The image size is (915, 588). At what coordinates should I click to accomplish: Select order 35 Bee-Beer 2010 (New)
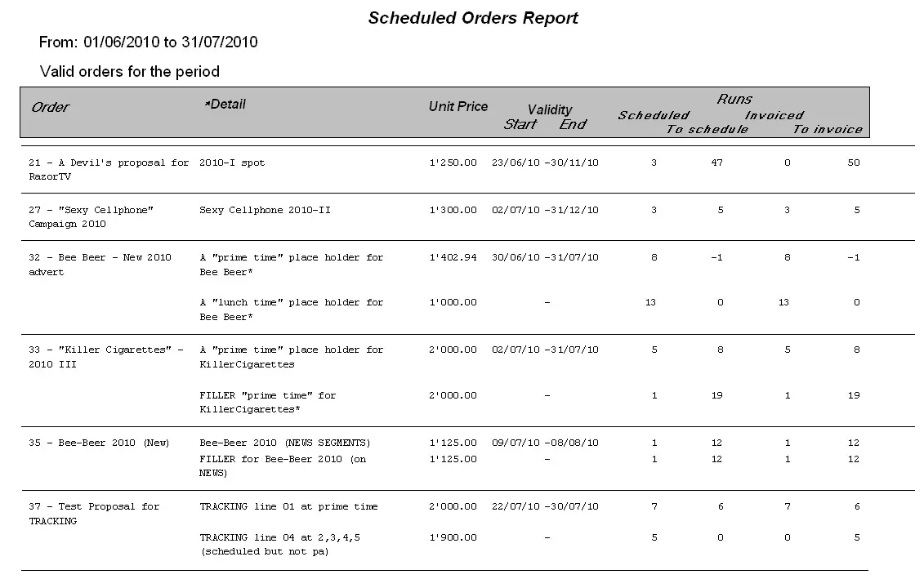click(99, 443)
